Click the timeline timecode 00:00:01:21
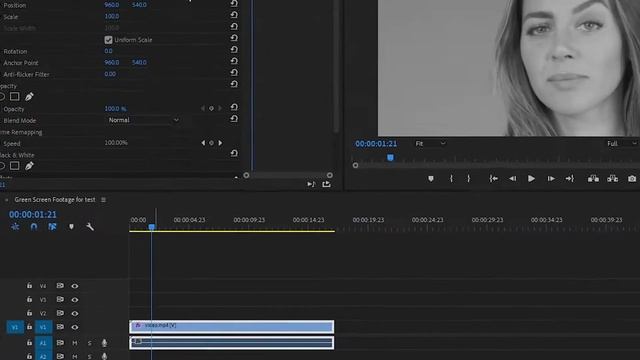The image size is (640, 360). pyautogui.click(x=33, y=214)
